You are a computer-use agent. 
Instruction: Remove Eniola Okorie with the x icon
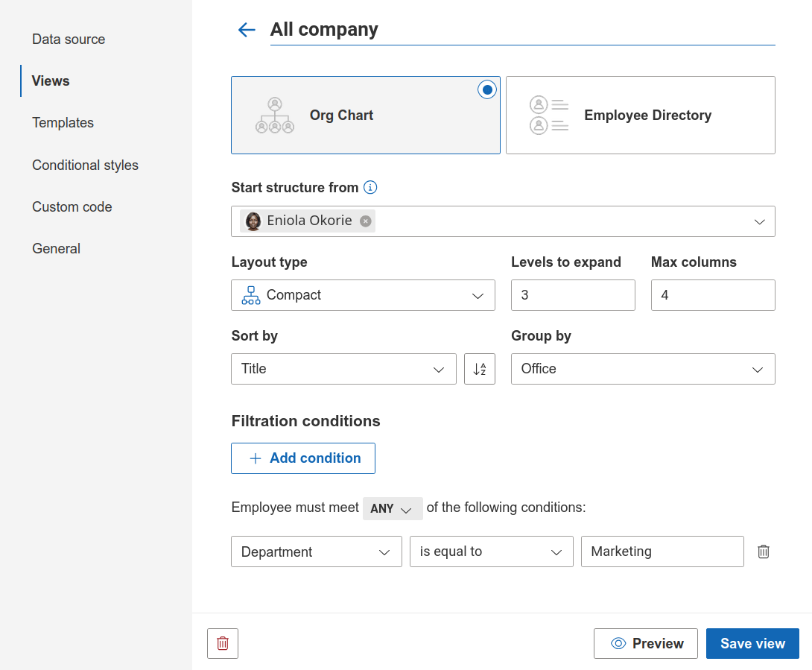[x=366, y=221]
